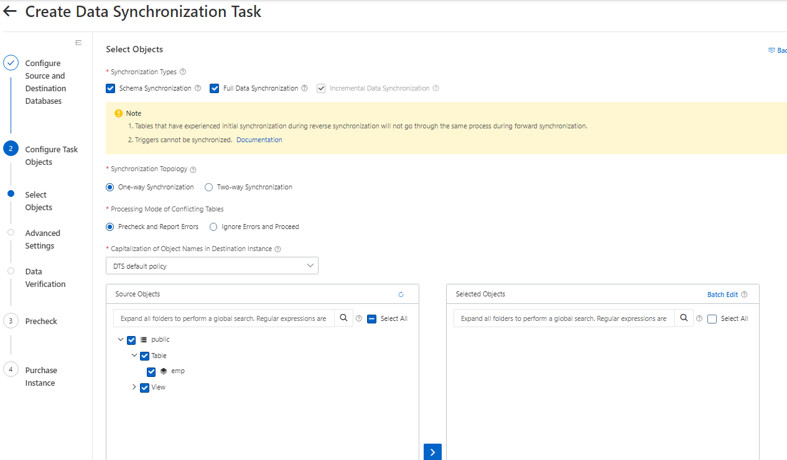The image size is (787, 460).
Task: Collapse the public schema tree node
Action: (x=121, y=340)
